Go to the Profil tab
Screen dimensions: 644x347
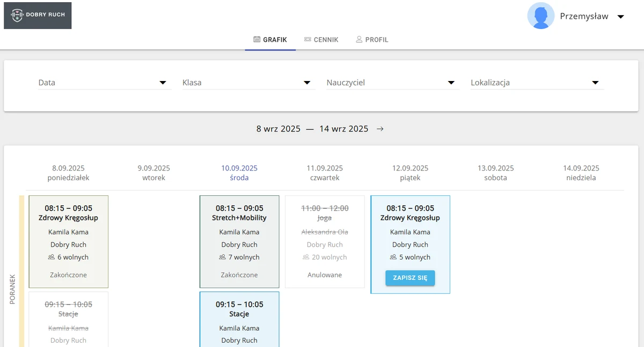click(372, 40)
